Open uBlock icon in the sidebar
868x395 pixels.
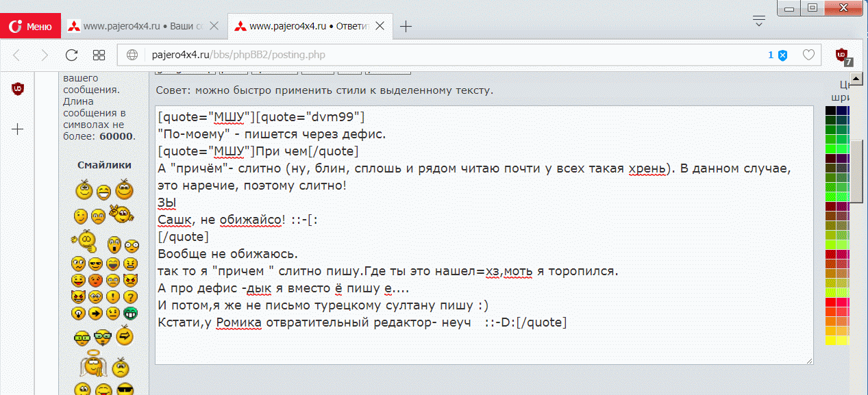[18, 88]
